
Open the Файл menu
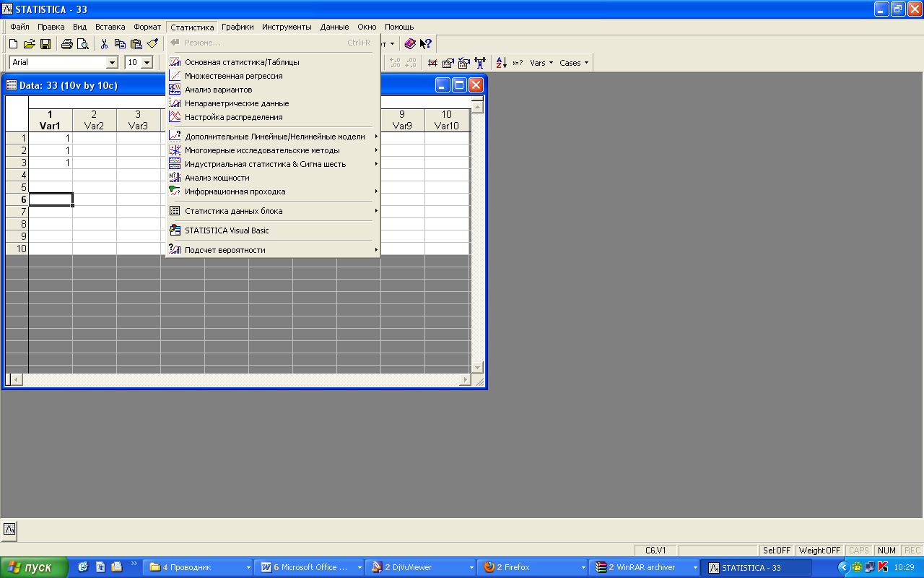tap(19, 27)
